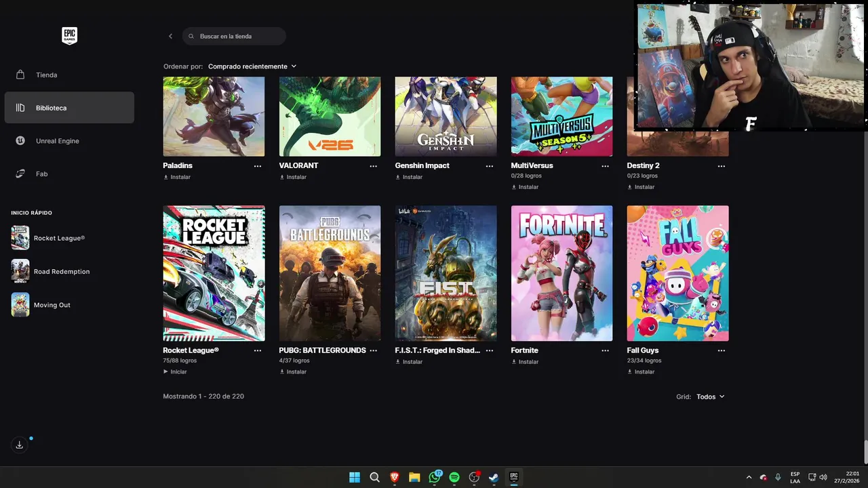Click the Epic Games taskbar icon
Image resolution: width=868 pixels, height=488 pixels.
(514, 477)
